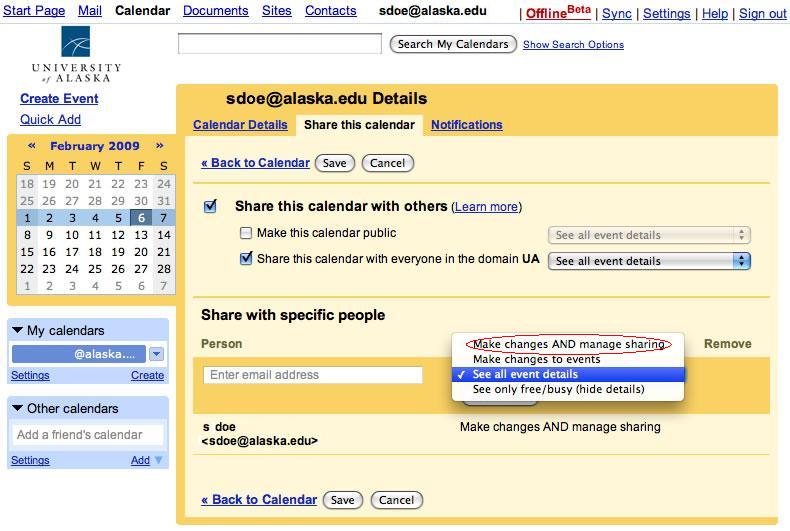The width and height of the screenshot is (790, 531).
Task: Click Add link under Other calendars
Action: pos(140,460)
